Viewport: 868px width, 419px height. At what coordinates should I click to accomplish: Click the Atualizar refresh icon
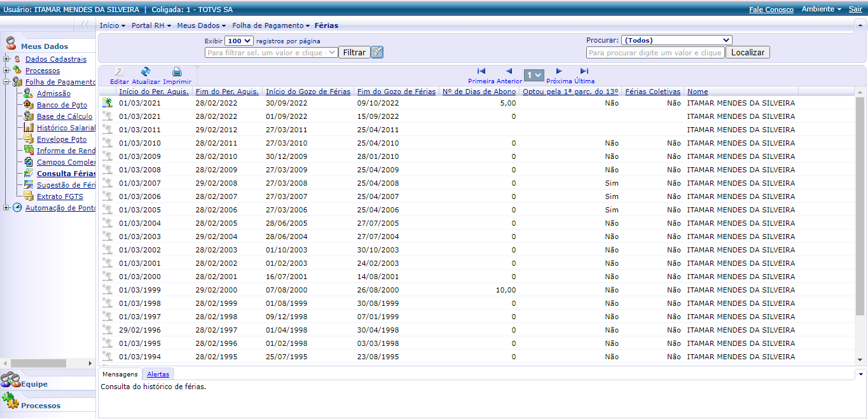(146, 72)
